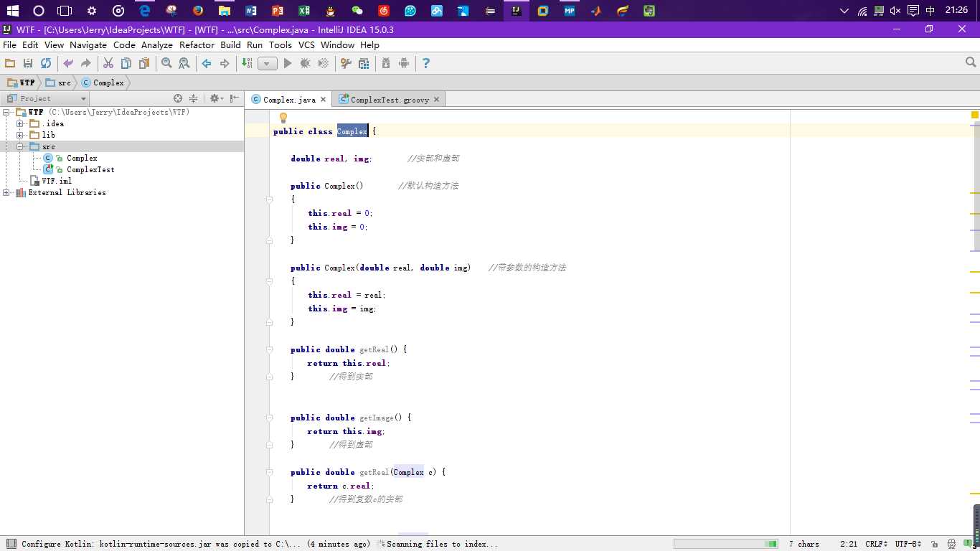The height and width of the screenshot is (551, 980).
Task: Change line separator via CRLF dropdown
Action: coord(877,544)
